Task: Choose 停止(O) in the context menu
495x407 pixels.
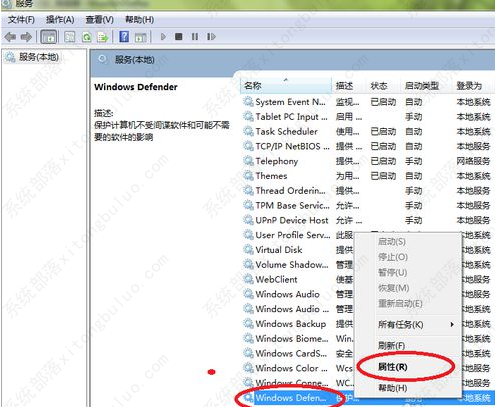Action: [393, 257]
